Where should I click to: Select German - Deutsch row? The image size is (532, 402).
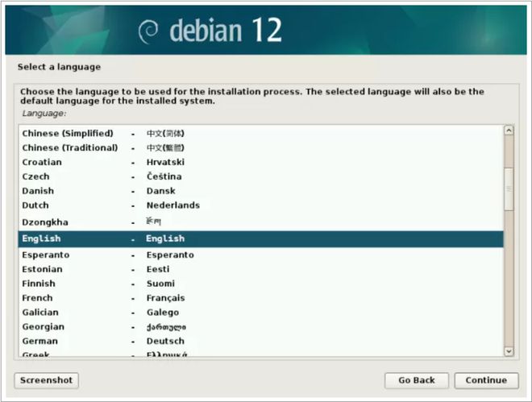pyautogui.click(x=260, y=341)
